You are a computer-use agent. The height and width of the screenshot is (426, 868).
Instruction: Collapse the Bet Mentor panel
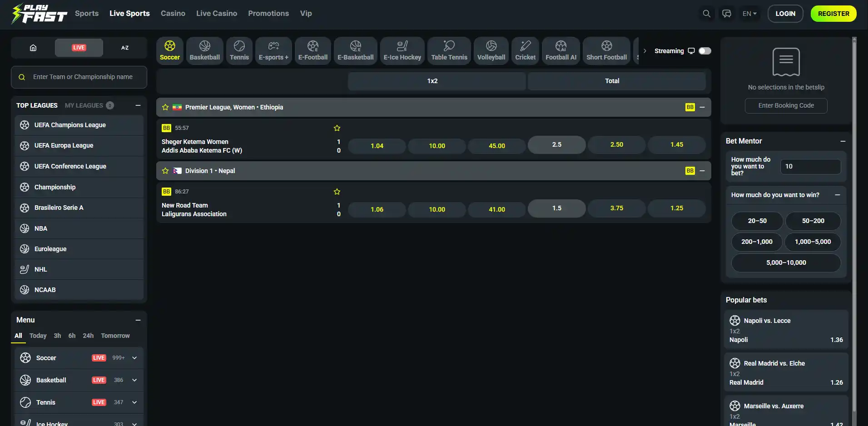pos(843,141)
